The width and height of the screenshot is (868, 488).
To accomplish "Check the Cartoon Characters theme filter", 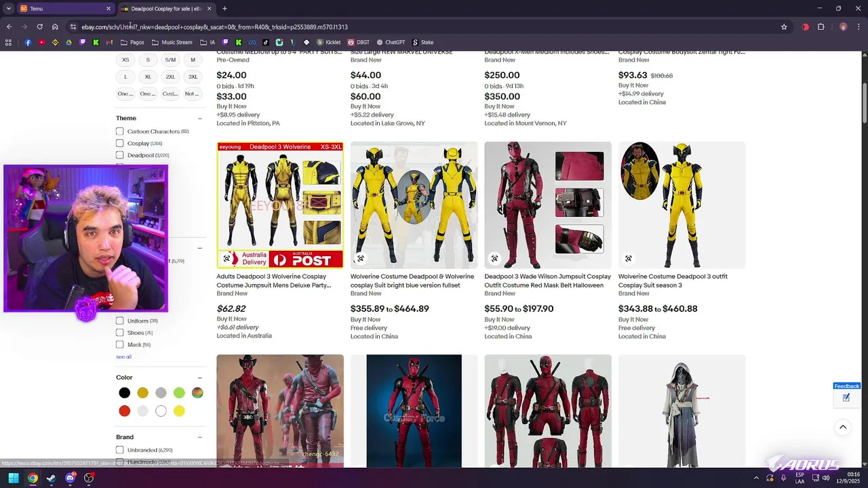I will coord(119,131).
